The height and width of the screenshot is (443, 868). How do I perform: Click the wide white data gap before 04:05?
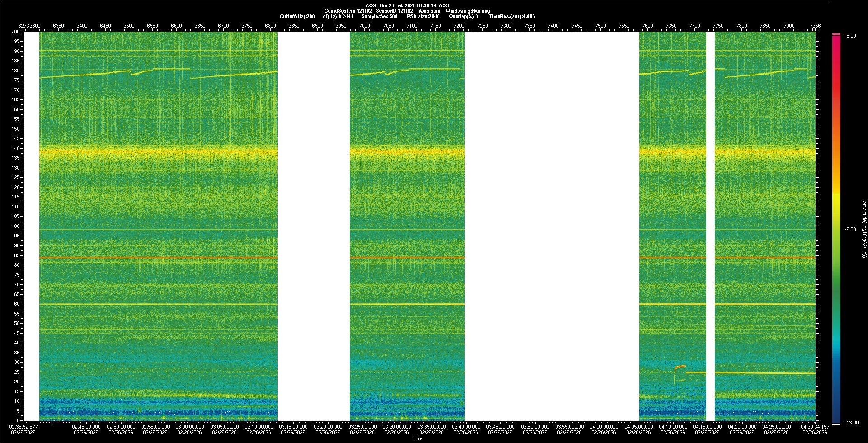tap(552, 226)
